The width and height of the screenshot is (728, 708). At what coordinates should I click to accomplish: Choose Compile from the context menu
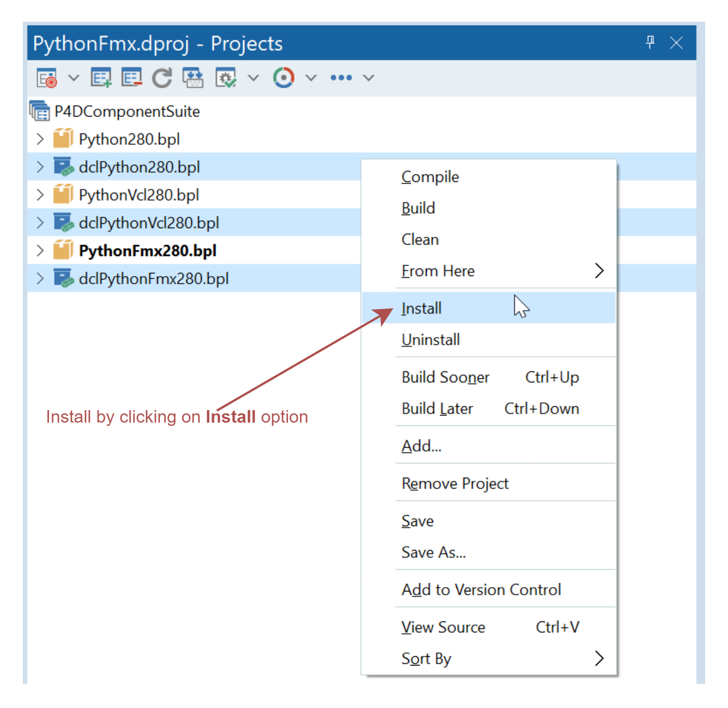tap(489, 177)
